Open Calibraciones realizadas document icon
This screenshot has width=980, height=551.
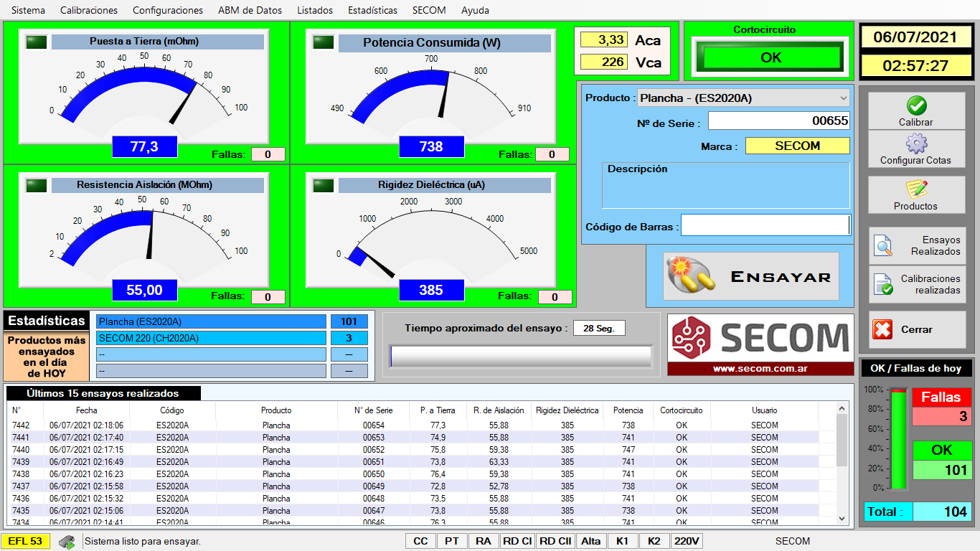click(883, 285)
